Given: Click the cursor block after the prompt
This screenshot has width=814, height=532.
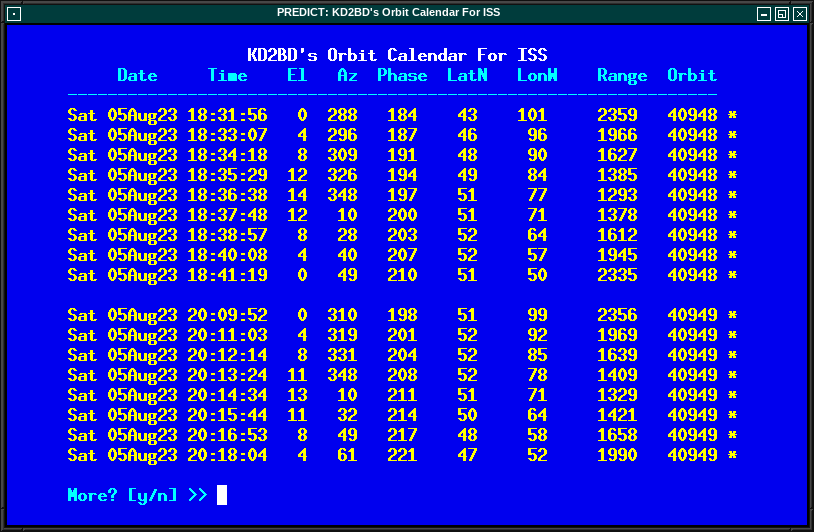Looking at the screenshot, I should (x=222, y=495).
